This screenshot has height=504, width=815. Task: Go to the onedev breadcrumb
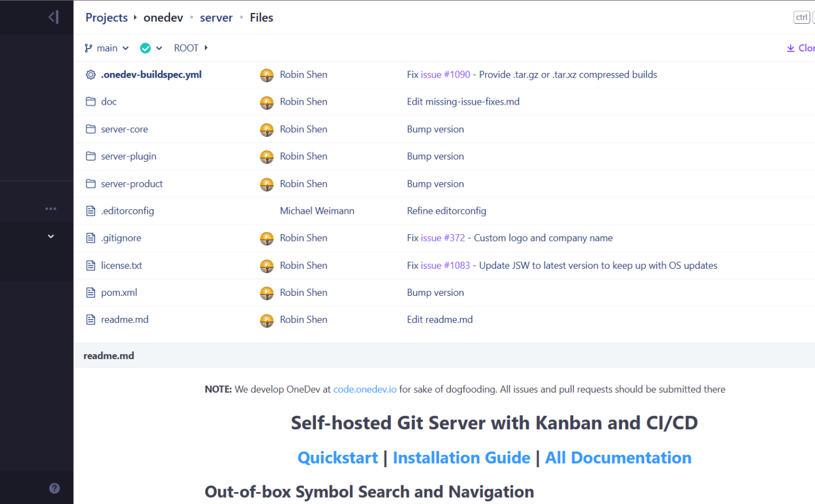click(163, 18)
